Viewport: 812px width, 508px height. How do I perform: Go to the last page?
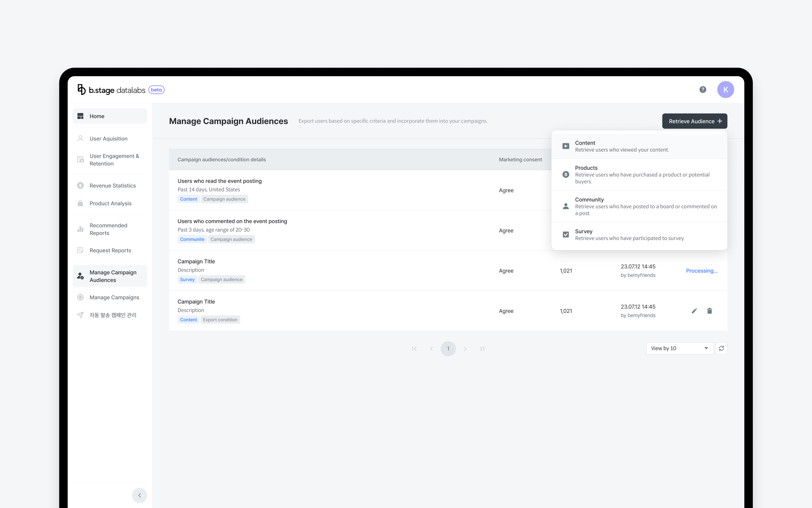[482, 349]
